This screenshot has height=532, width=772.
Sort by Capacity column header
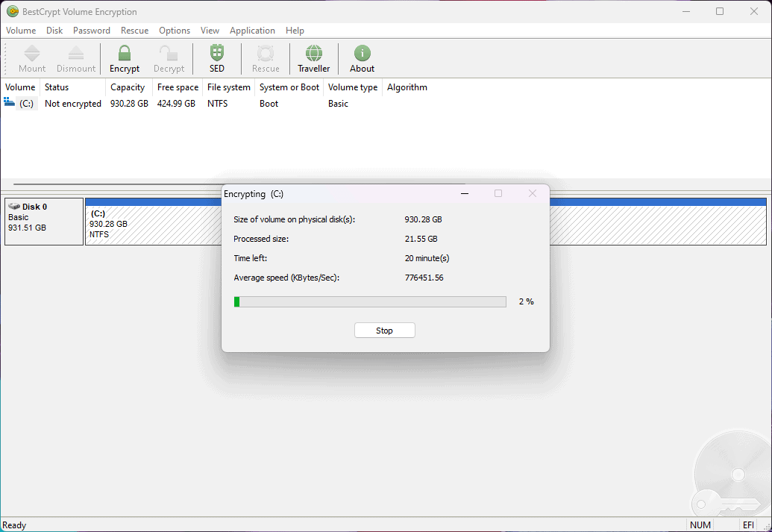(129, 87)
